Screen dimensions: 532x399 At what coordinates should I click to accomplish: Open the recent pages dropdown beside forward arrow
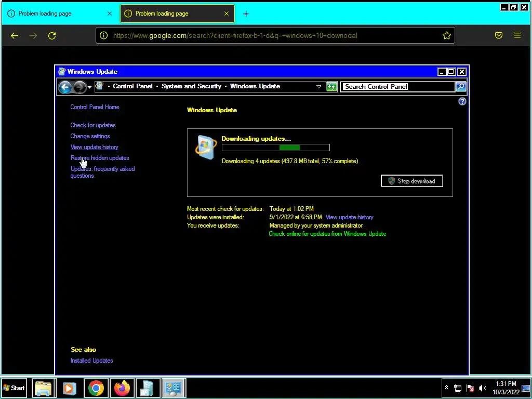pos(89,87)
